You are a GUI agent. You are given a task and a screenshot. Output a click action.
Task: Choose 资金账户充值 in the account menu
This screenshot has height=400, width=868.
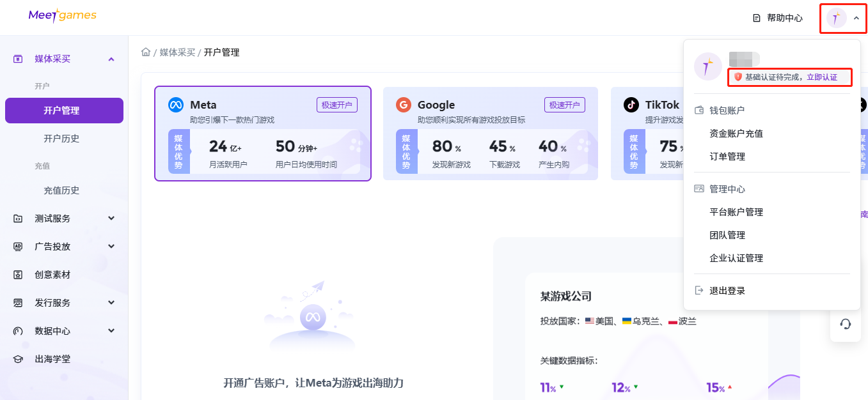pos(736,134)
